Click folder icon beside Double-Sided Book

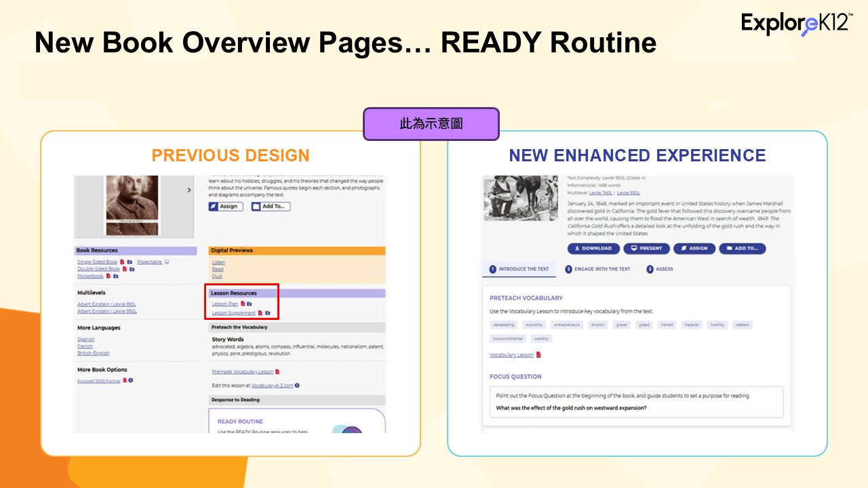tap(132, 269)
